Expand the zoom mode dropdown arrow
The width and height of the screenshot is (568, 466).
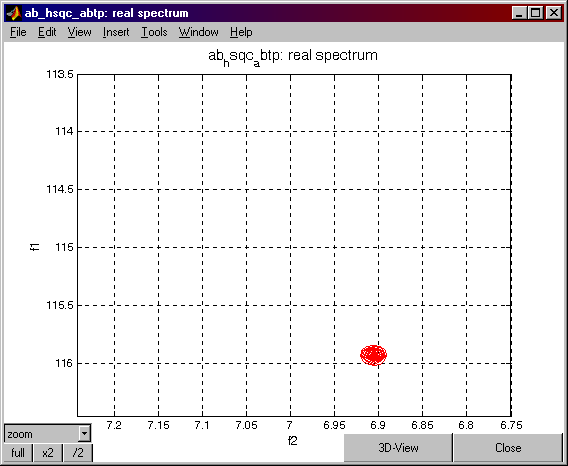[84, 433]
